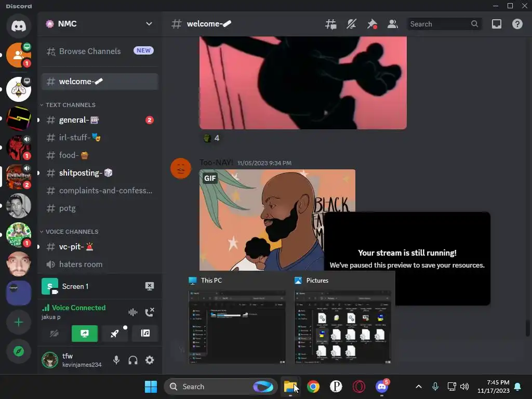Screen dimensions: 532x399
Task: Toggle camera on in voice panel
Action: pos(54,333)
